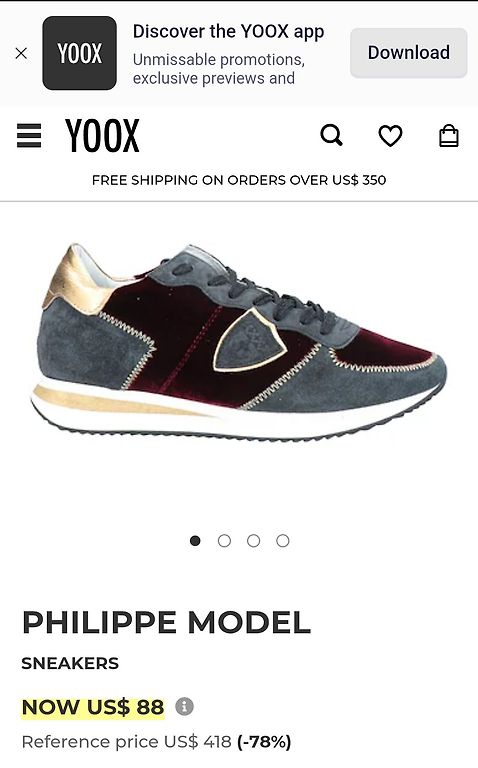
Task: Tap the YOOX app icon in banner
Action: point(79,53)
